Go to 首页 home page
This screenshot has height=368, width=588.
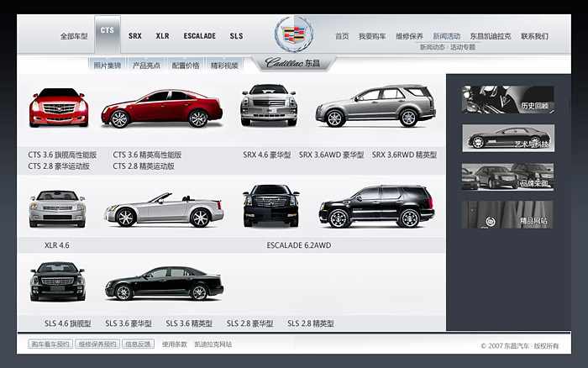(x=342, y=36)
